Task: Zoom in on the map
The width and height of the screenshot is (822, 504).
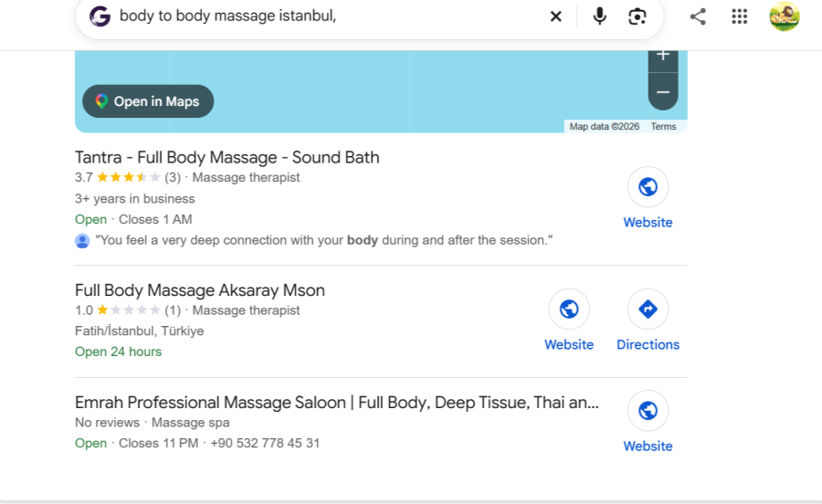Action: 663,57
